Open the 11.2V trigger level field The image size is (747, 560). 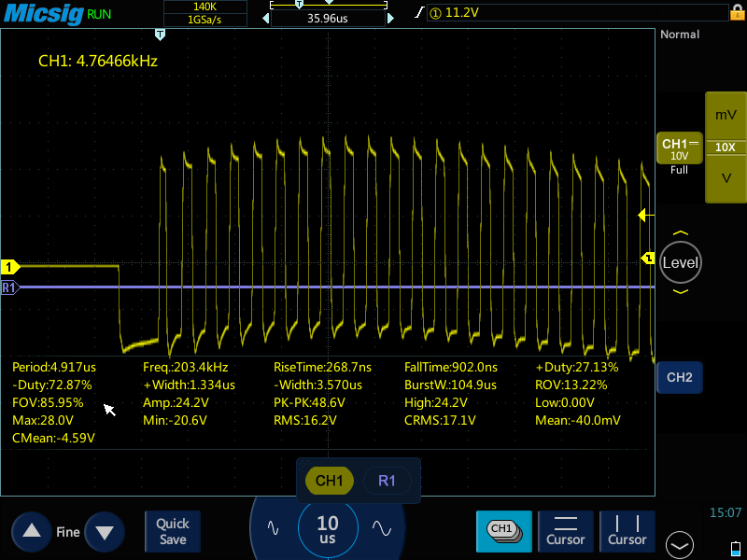click(x=576, y=13)
